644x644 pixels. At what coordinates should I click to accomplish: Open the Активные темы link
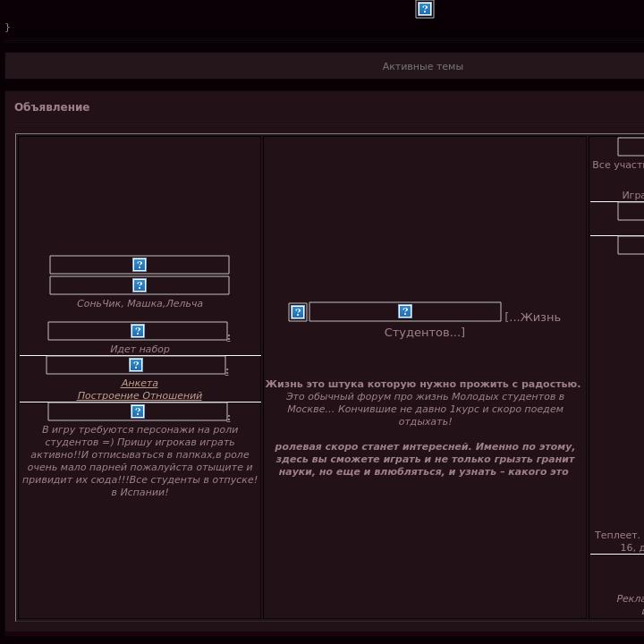tap(422, 66)
